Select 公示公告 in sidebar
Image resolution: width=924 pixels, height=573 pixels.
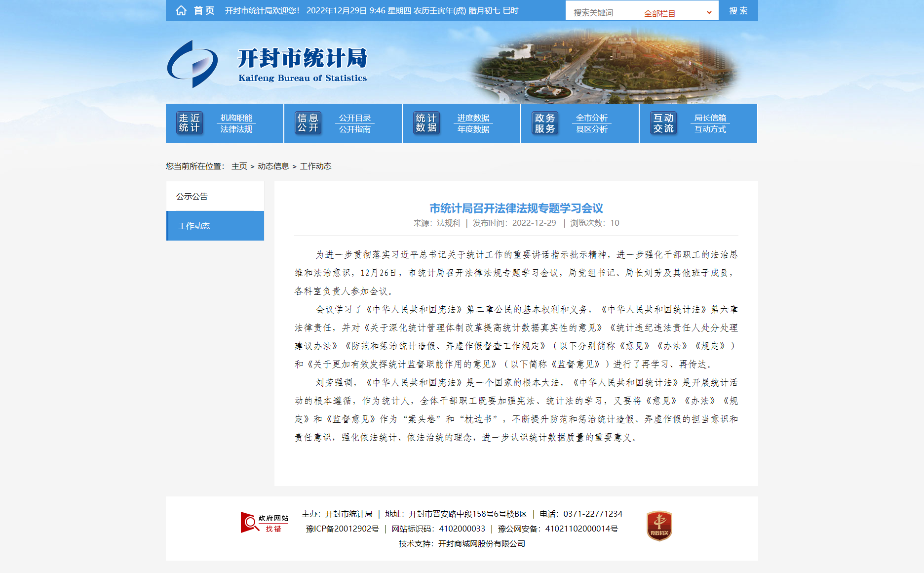(x=215, y=196)
